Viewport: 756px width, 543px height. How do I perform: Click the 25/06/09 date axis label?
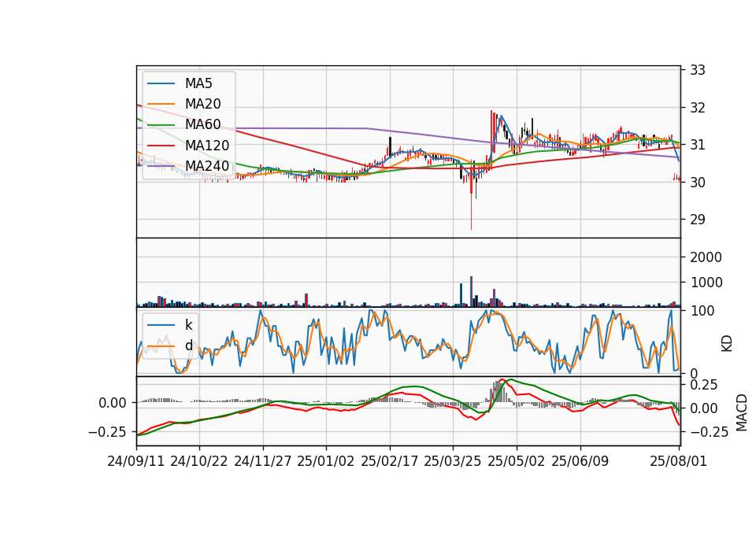coord(580,461)
